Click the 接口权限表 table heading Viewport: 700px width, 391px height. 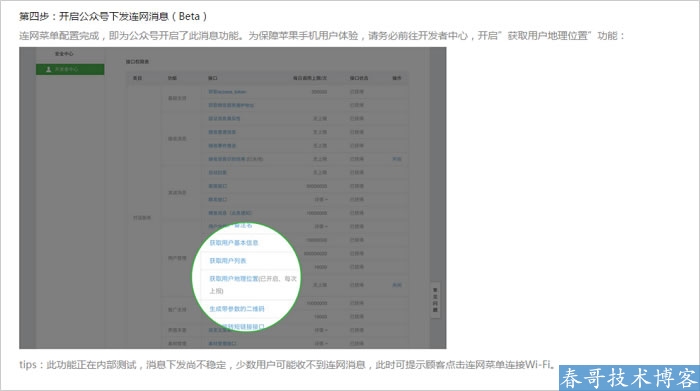pyautogui.click(x=138, y=62)
